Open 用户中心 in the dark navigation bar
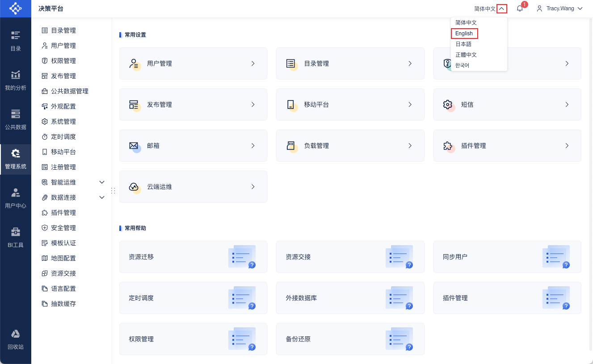 point(16,198)
